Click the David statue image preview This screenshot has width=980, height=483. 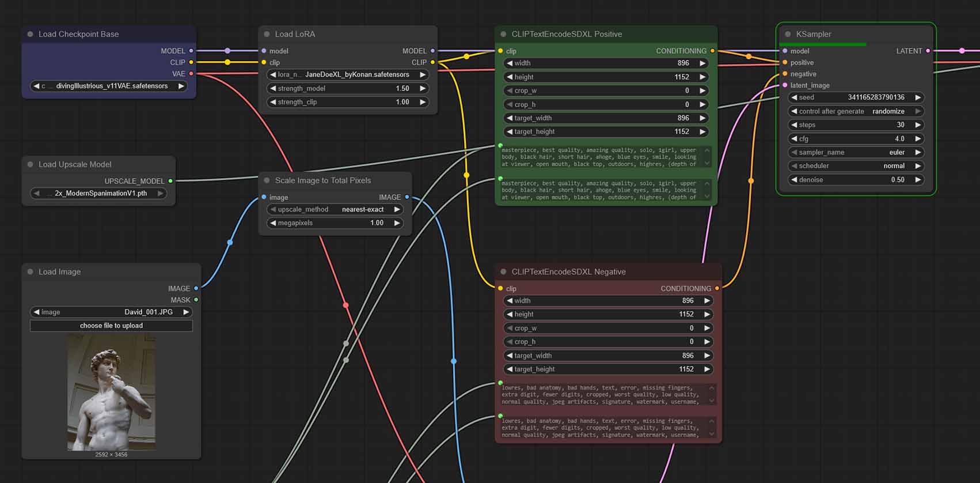(111, 393)
